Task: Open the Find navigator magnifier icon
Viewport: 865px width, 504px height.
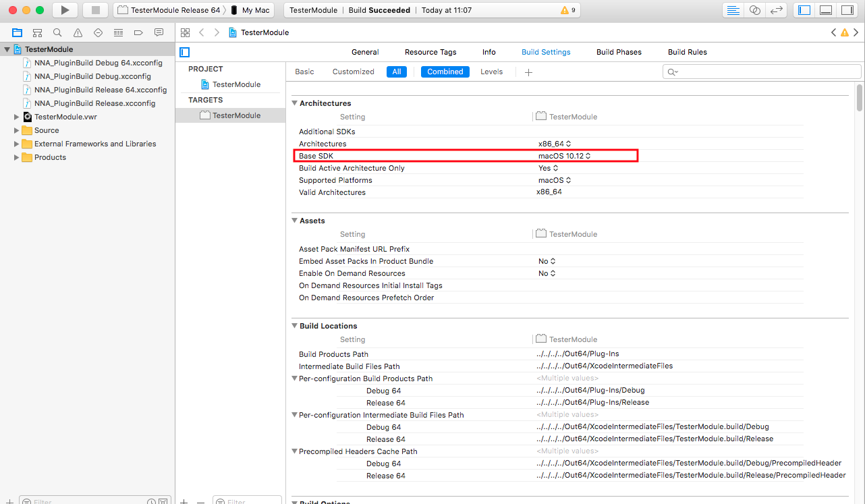Action: (x=57, y=32)
